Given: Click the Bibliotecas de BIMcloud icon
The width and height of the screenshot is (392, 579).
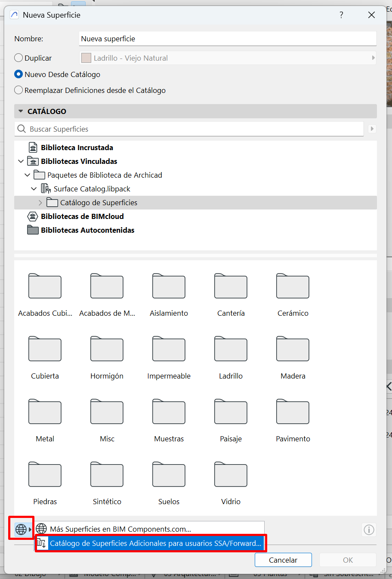Looking at the screenshot, I should (x=33, y=216).
